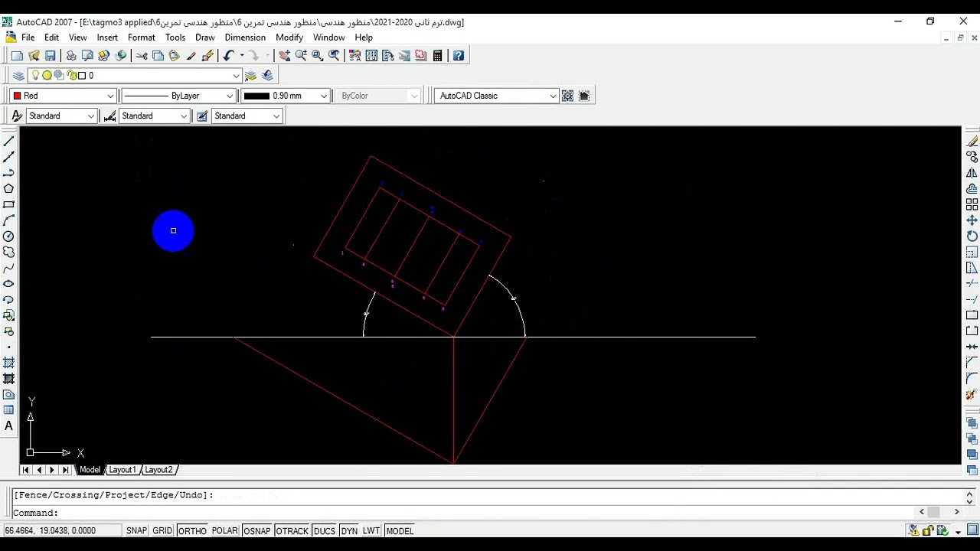Image resolution: width=980 pixels, height=551 pixels.
Task: Toggle ORTHO mode in status bar
Action: point(192,530)
